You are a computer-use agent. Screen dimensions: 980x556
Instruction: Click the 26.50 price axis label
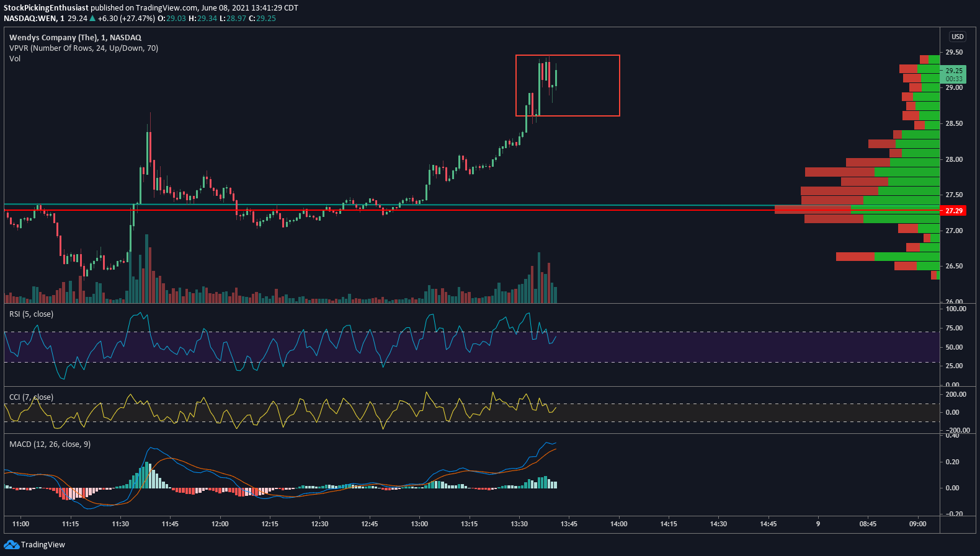click(x=954, y=266)
